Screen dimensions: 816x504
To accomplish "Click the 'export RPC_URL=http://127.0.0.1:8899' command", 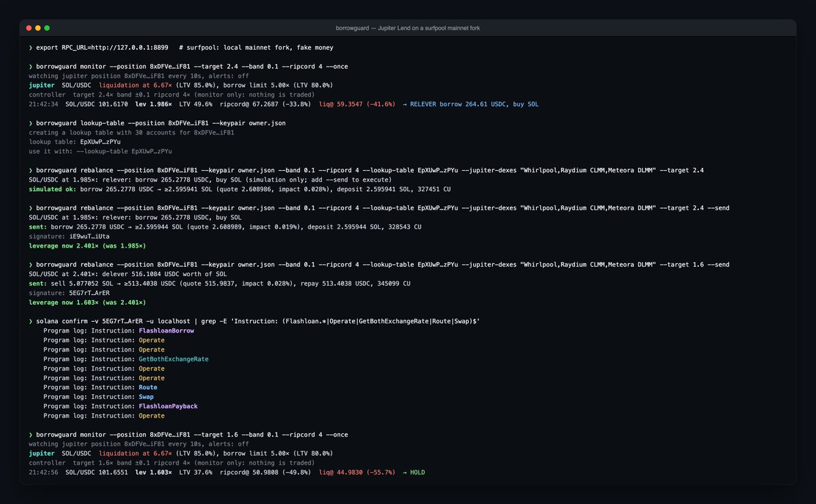I will [x=102, y=48].
